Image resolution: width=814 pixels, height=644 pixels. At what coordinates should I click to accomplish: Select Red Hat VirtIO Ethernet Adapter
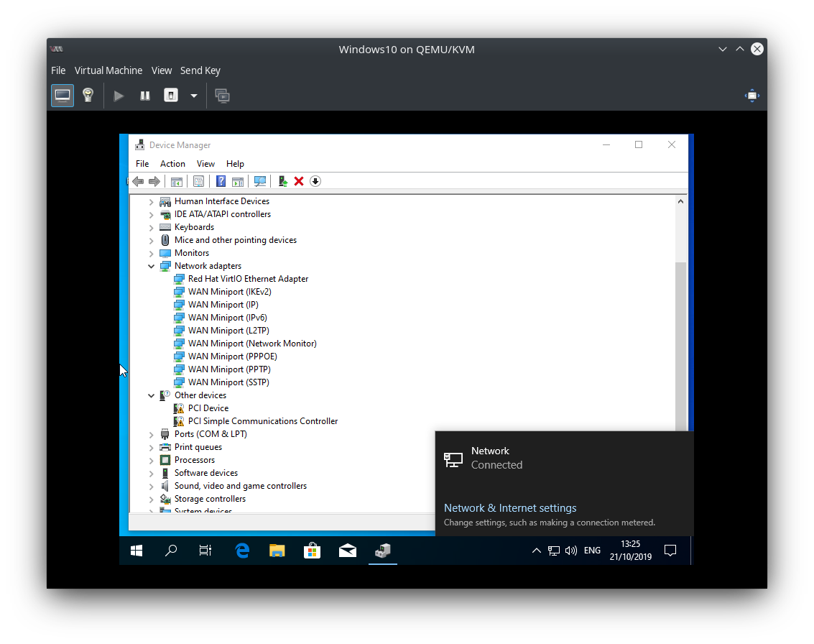point(248,279)
